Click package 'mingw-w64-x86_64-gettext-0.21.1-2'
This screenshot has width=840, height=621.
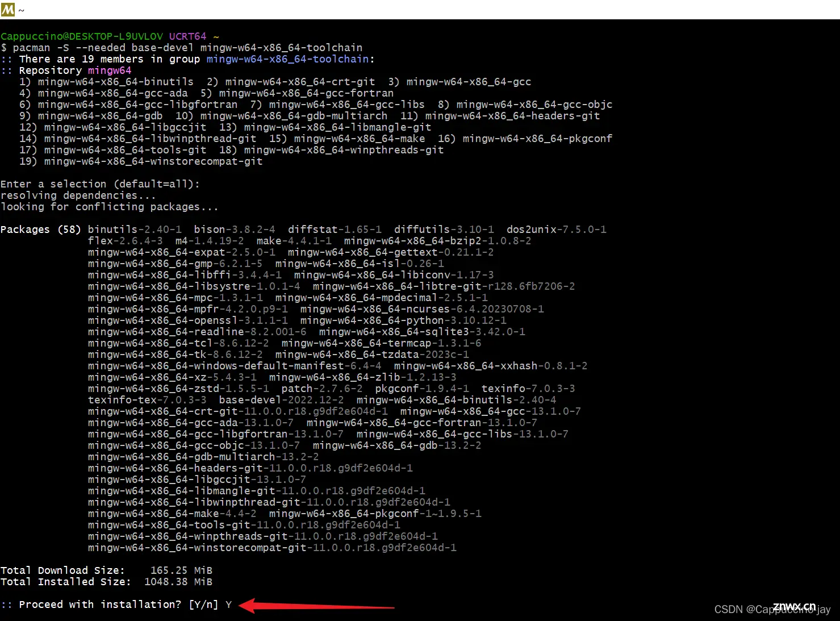[391, 252]
